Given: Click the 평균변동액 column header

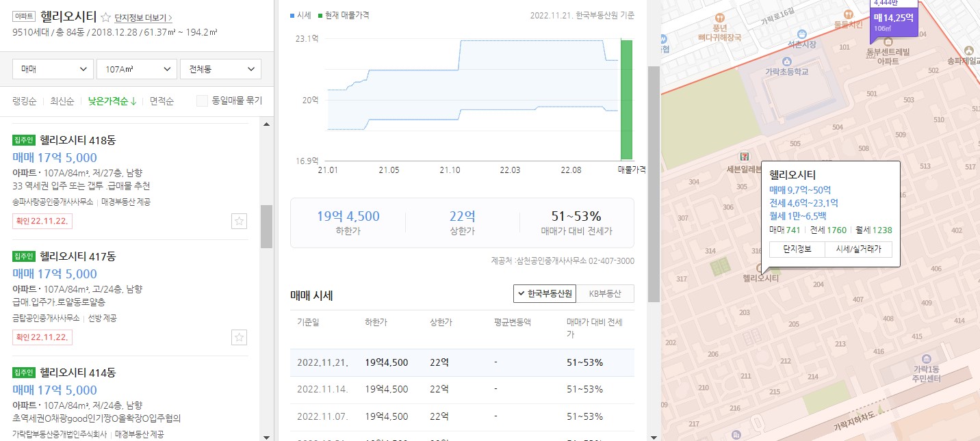Looking at the screenshot, I should coord(513,322).
